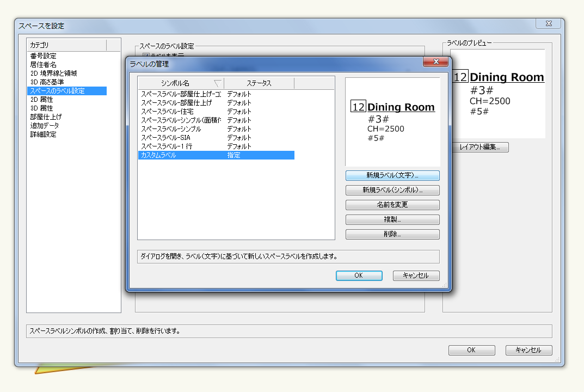The width and height of the screenshot is (584, 392).
Task: Choose 番号設定 in the category list
Action: pos(44,56)
